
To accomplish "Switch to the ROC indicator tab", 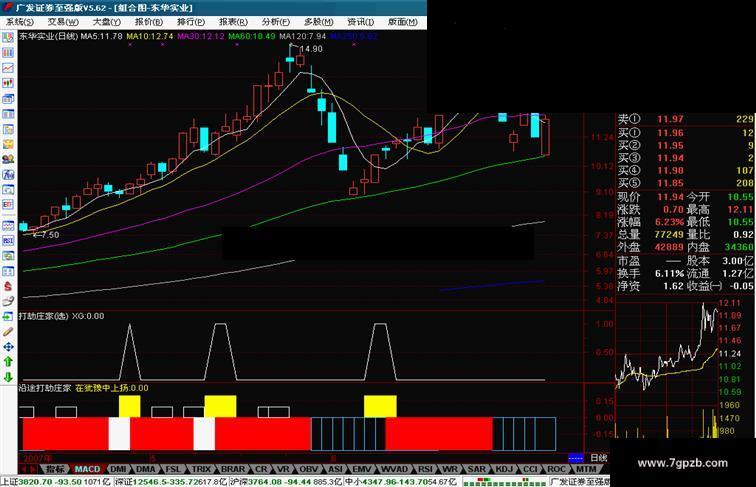I will click(556, 469).
